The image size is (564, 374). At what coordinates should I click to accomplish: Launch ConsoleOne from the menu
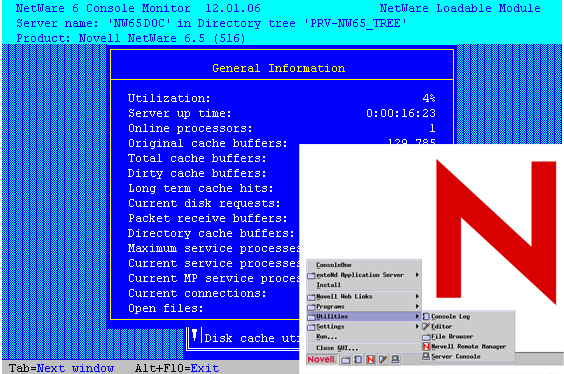click(364, 265)
